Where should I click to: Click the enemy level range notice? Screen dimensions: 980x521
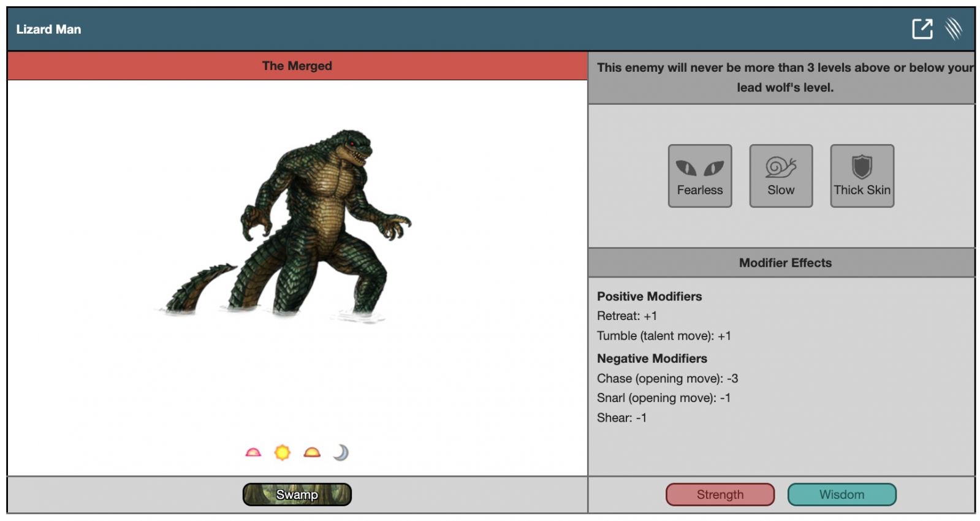coord(784,77)
